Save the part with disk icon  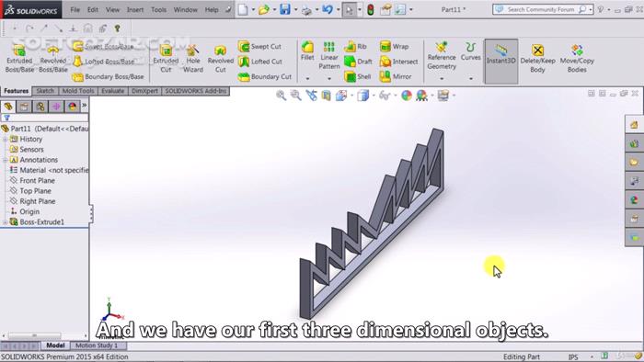[284, 9]
